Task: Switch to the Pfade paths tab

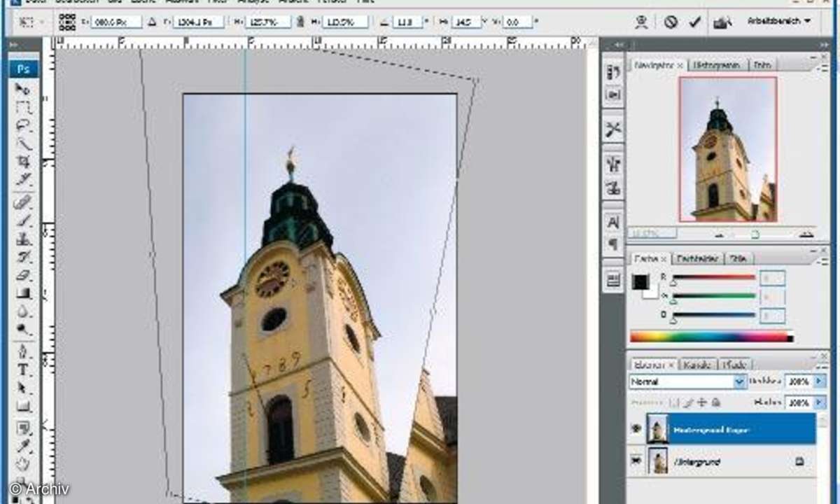Action: (734, 364)
